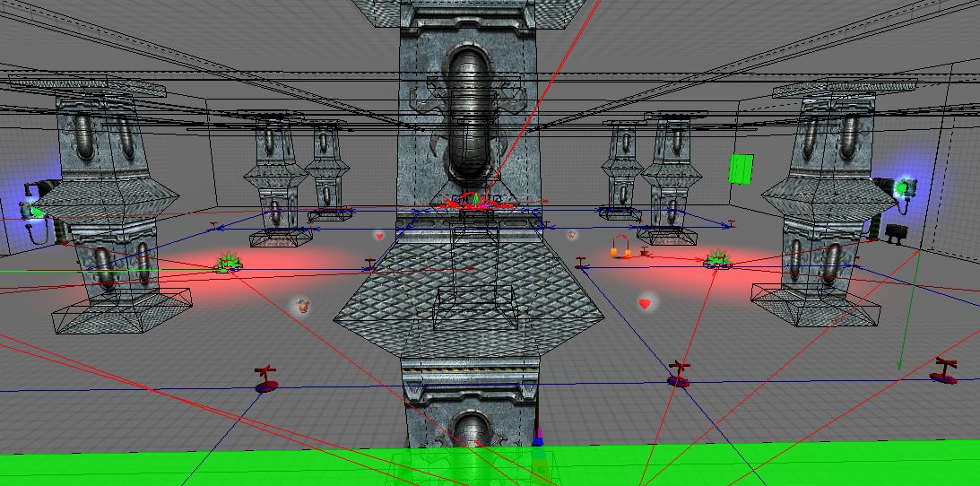The width and height of the screenshot is (980, 486).
Task: Select the pinkish orb pickup left of the ramp
Action: (303, 305)
